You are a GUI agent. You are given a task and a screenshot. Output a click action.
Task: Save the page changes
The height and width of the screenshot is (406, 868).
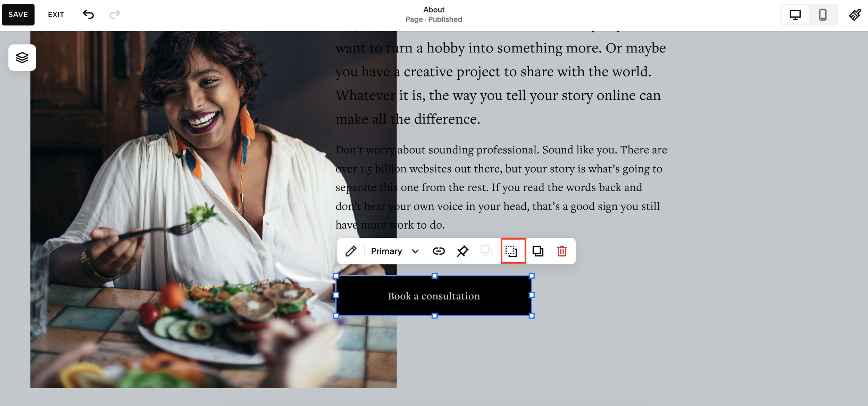(x=18, y=14)
